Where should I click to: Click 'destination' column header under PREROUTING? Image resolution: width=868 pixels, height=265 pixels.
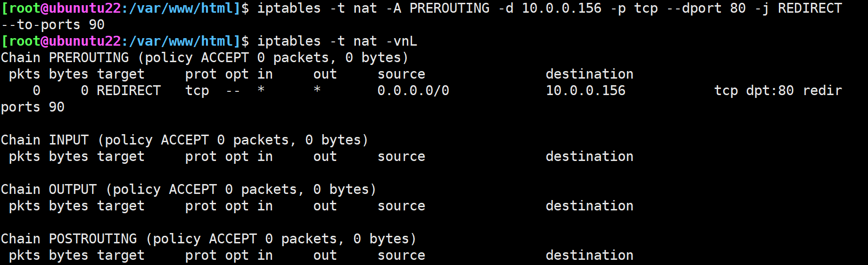[x=589, y=74]
